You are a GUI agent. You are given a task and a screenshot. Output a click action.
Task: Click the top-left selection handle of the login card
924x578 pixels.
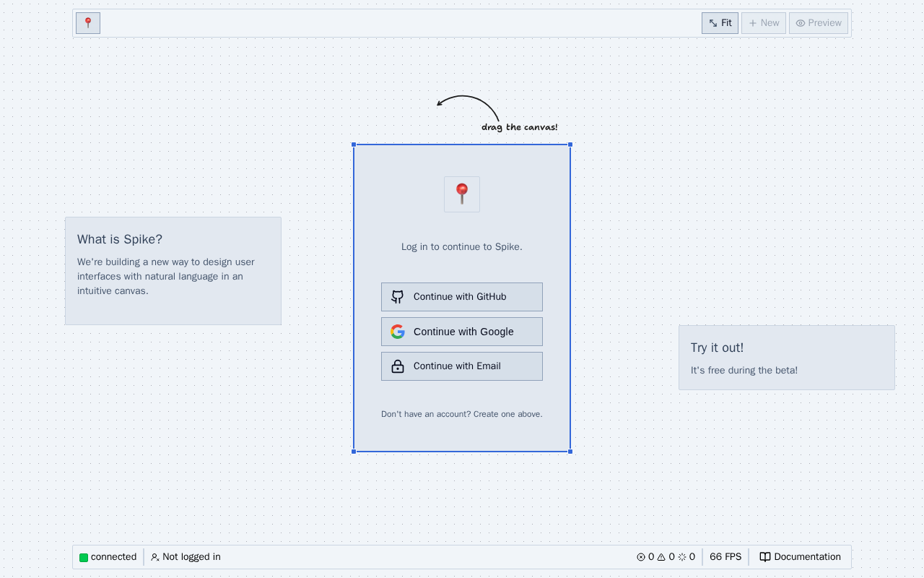354,144
